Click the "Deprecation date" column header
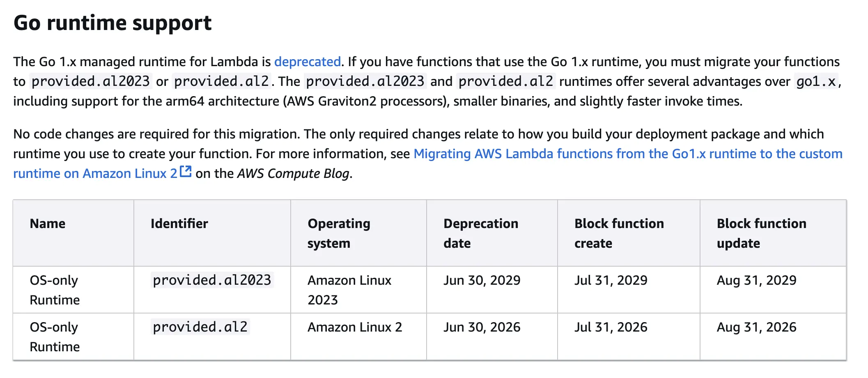This screenshot has width=868, height=378. pyautogui.click(x=480, y=233)
